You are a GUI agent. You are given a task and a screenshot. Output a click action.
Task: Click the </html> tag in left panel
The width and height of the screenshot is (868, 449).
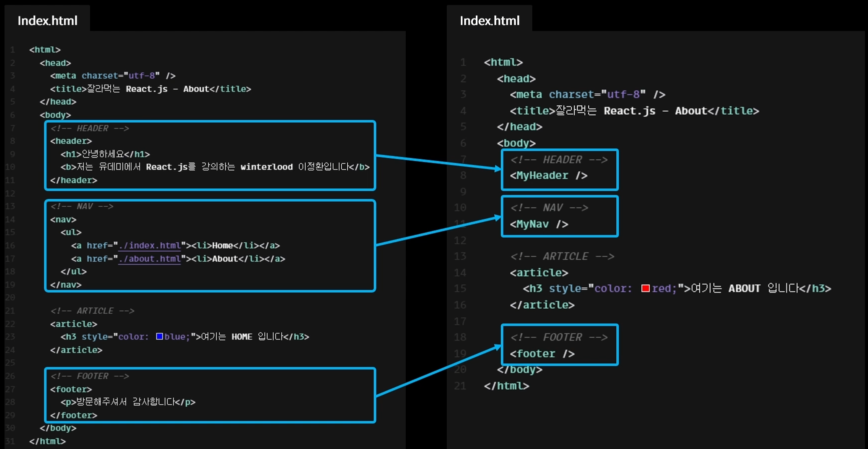coord(48,441)
